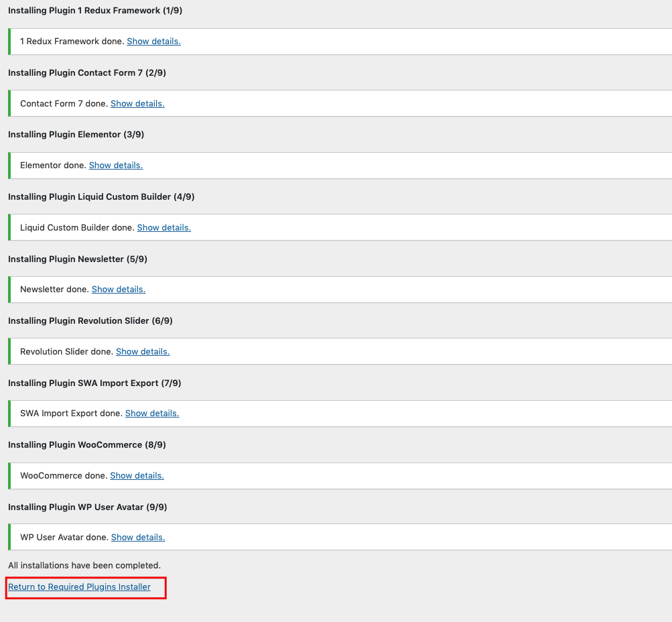
Task: Show details for Contact Form 7 install
Action: (137, 104)
